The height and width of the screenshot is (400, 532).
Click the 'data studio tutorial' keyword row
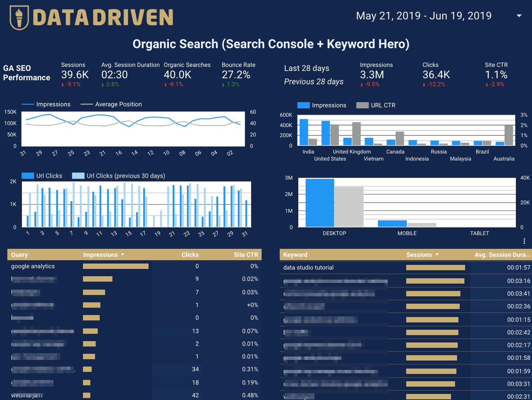pos(406,268)
